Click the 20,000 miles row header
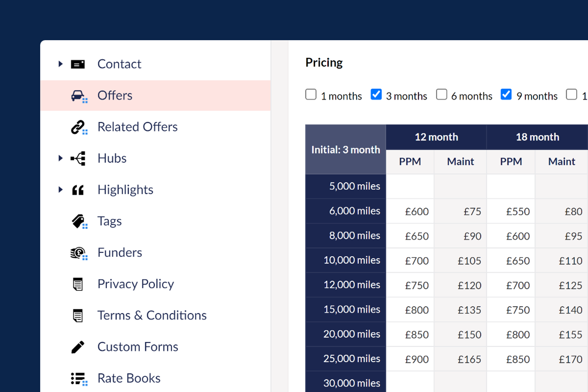This screenshot has height=392, width=588. pyautogui.click(x=346, y=335)
